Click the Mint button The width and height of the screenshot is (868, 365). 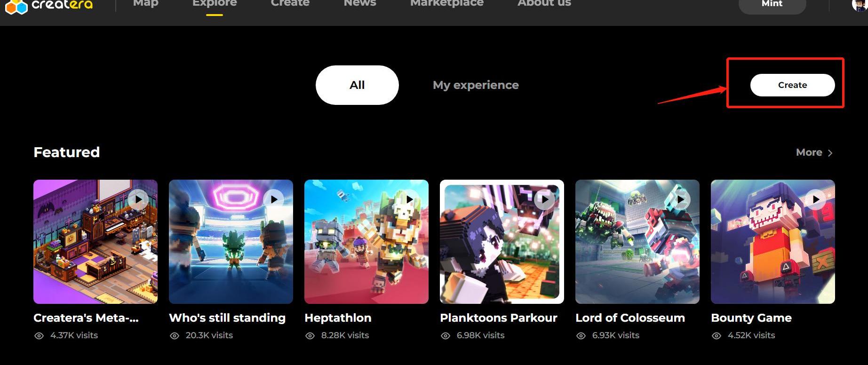(772, 5)
